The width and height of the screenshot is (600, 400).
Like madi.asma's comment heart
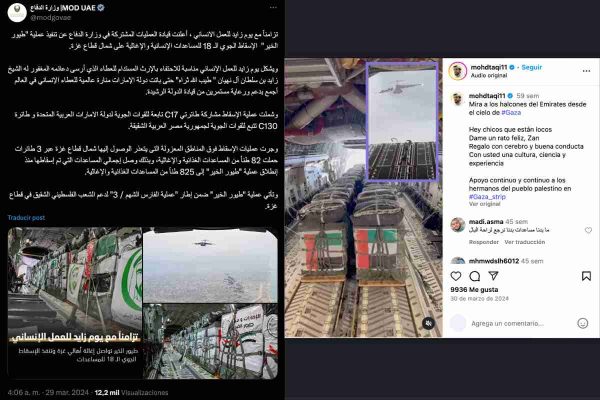(588, 230)
